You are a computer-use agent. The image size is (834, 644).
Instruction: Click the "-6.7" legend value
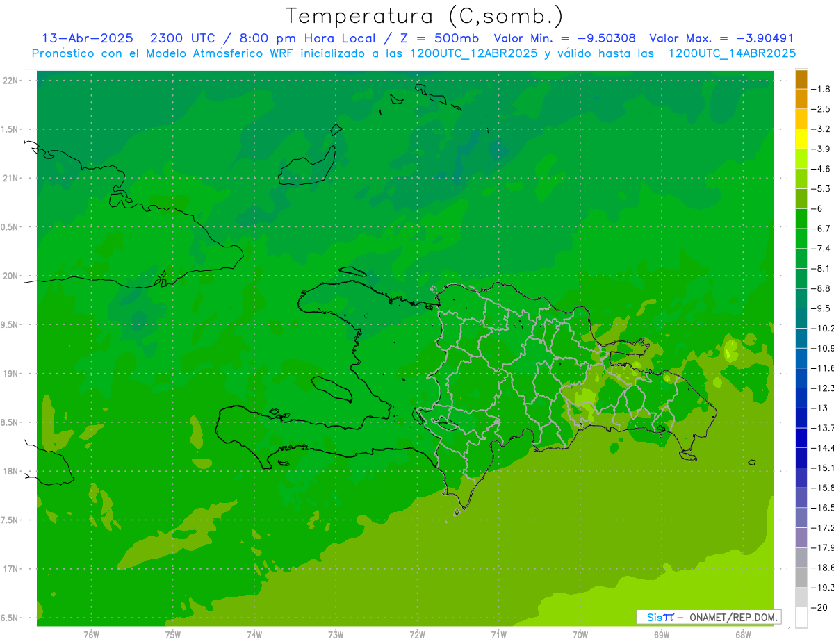[x=821, y=229]
